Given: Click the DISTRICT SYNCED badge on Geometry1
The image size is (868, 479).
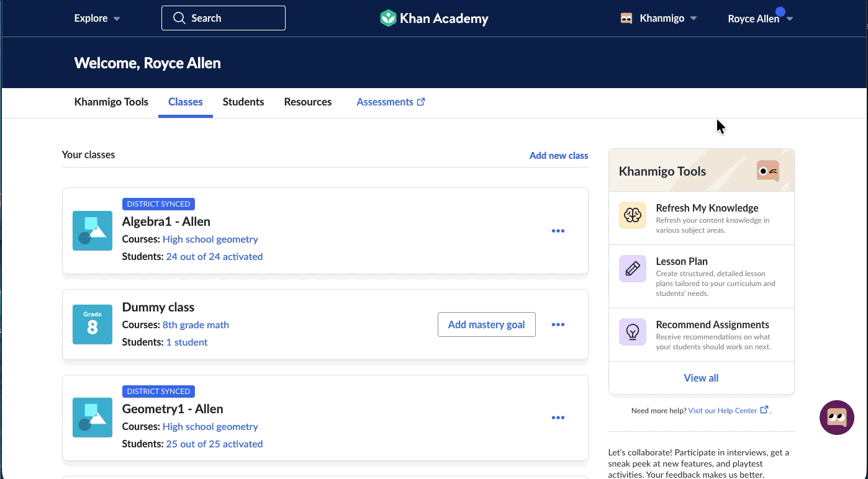Looking at the screenshot, I should coord(159,392).
